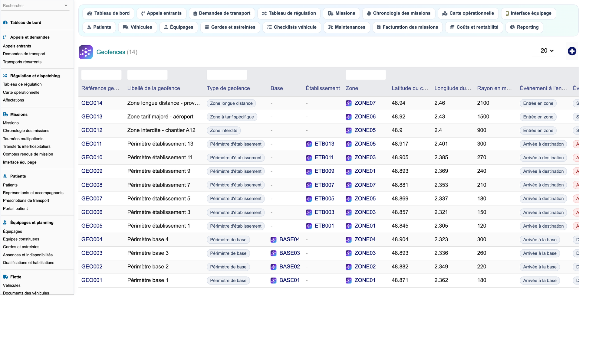
Task: Click the Zone column filter field
Action: tap(366, 75)
